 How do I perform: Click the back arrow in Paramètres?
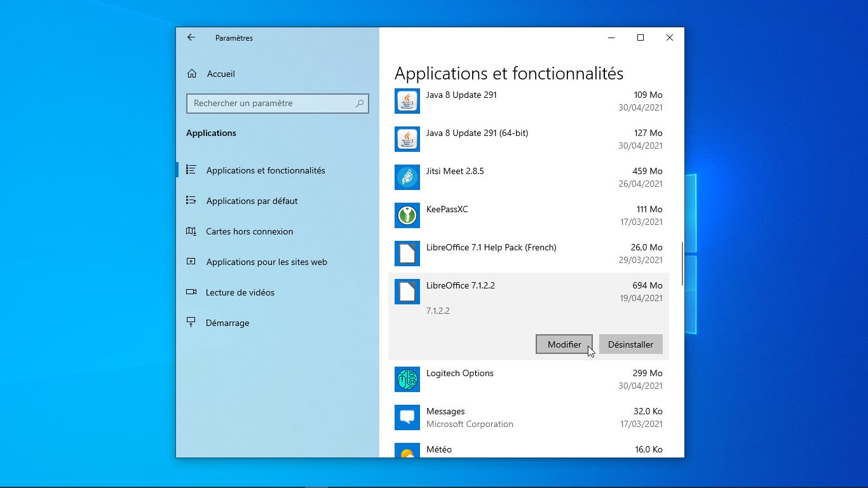191,37
